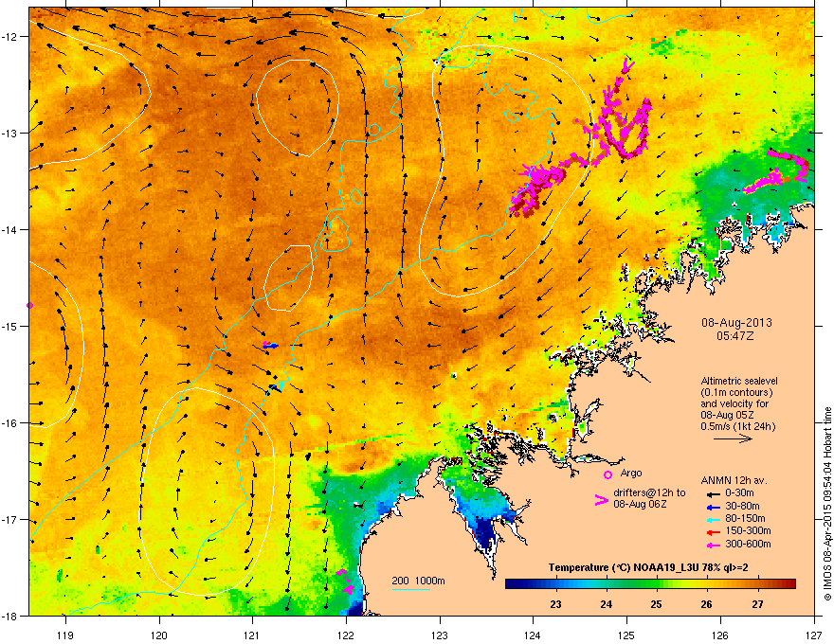The image size is (834, 644).
Task: Click latitude axis label '-14'
Action: coord(9,229)
